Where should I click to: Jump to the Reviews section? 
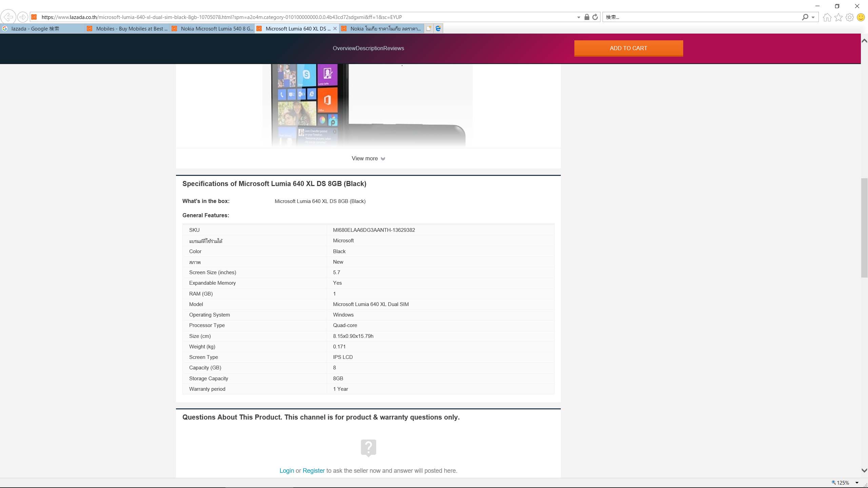tap(394, 48)
